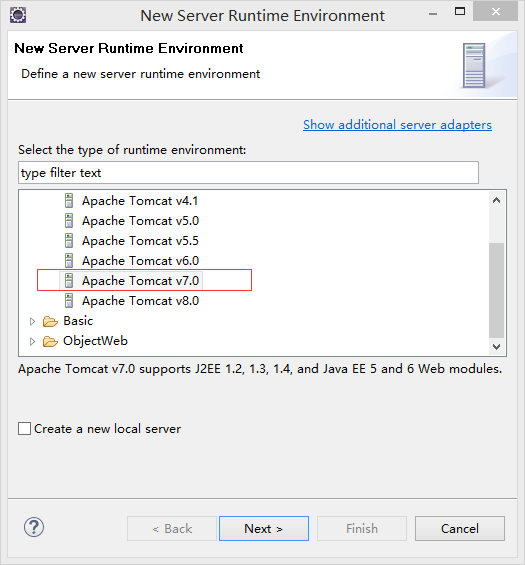Open the help question mark icon
The image size is (525, 565).
pyautogui.click(x=34, y=528)
